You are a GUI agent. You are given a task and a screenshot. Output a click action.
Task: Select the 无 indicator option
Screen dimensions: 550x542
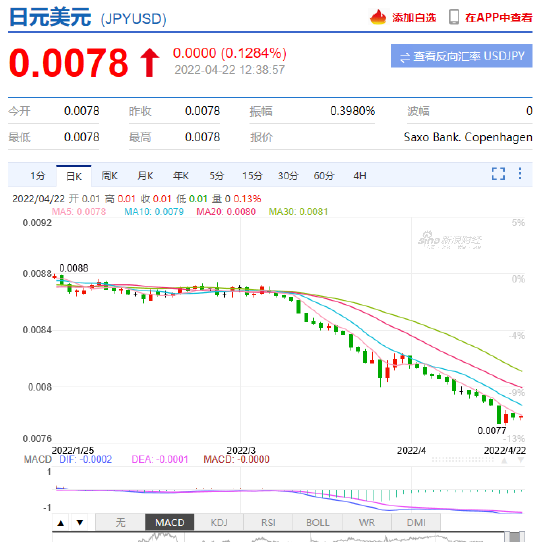click(120, 523)
